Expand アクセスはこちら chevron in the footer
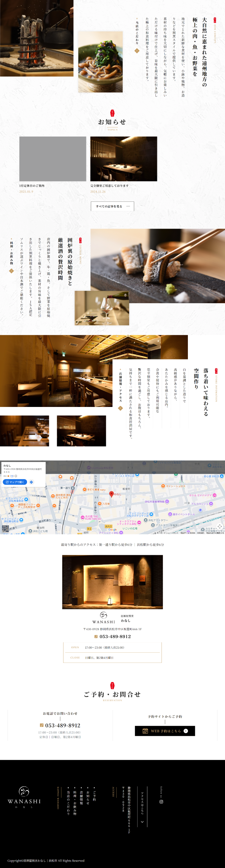Viewport: 225px width, 868px height. (x=142, y=822)
